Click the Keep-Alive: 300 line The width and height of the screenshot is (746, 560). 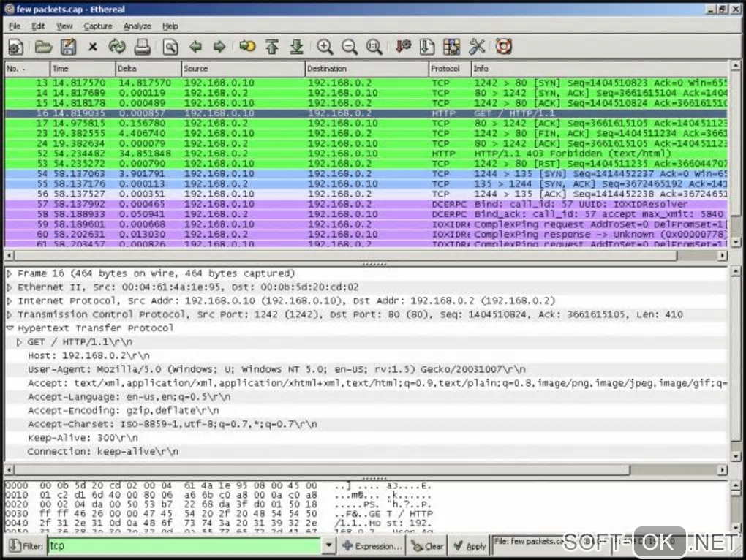(x=366, y=438)
